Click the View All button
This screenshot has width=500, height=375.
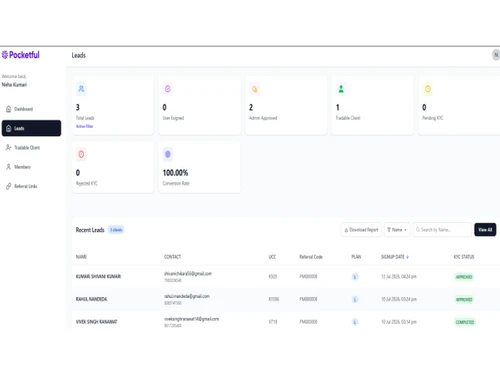pos(485,230)
